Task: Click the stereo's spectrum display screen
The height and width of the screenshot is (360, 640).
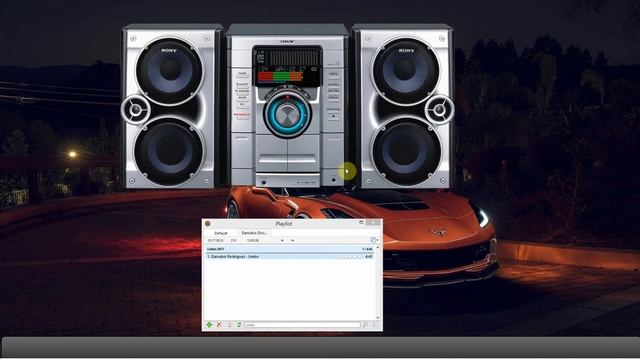Action: [x=287, y=66]
